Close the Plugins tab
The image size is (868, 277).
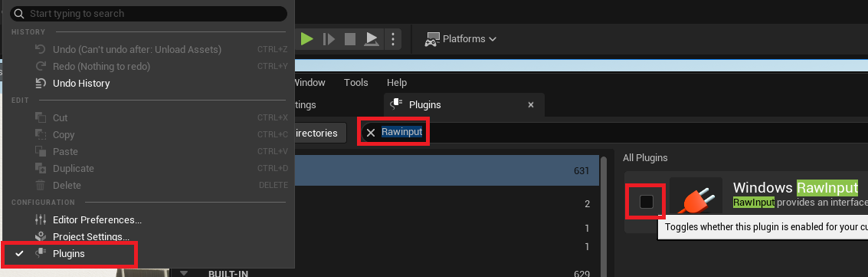coord(531,104)
